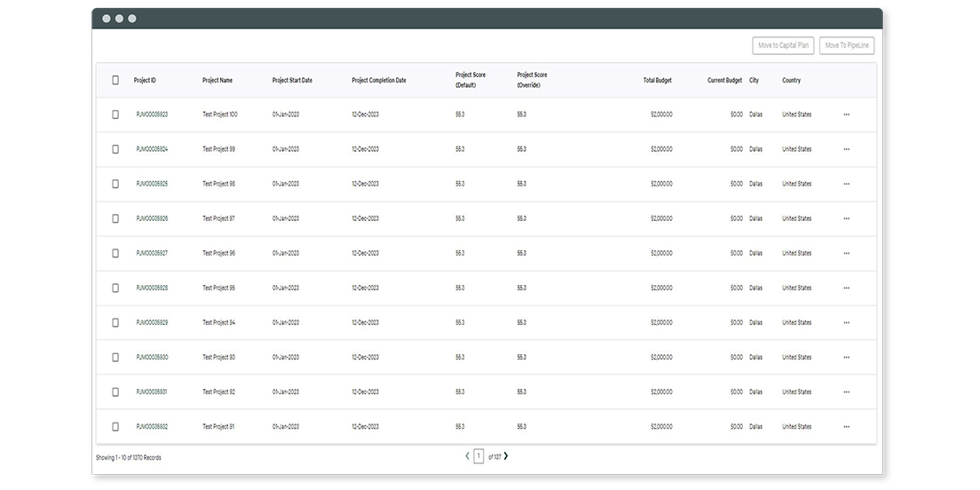Open project link PJM00035923
This screenshot has width=980, height=490.
click(x=152, y=115)
